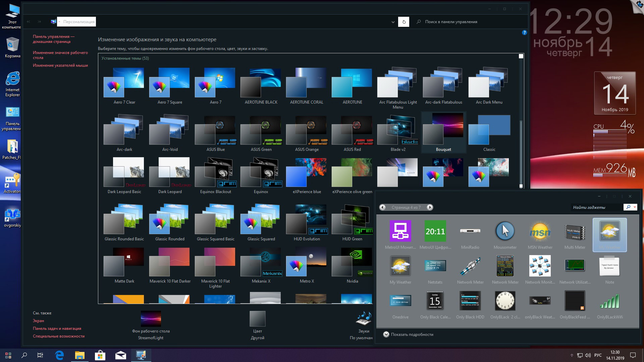The width and height of the screenshot is (644, 362).
Task: Click the CPU usage indicator in taskbar
Action: tap(612, 133)
